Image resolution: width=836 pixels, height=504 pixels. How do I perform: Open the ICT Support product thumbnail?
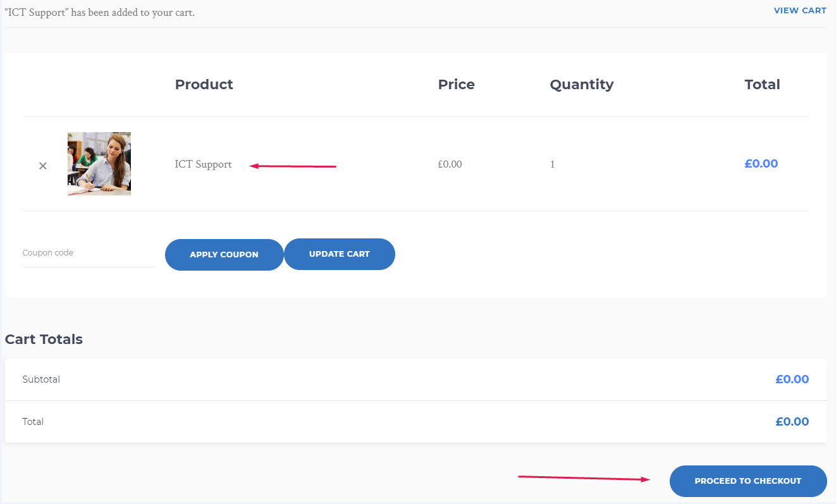(99, 164)
